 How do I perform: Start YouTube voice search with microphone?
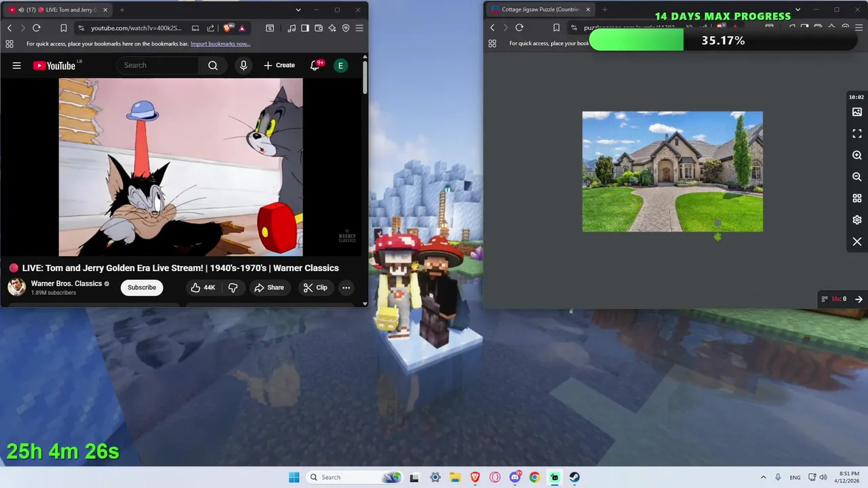tap(243, 66)
